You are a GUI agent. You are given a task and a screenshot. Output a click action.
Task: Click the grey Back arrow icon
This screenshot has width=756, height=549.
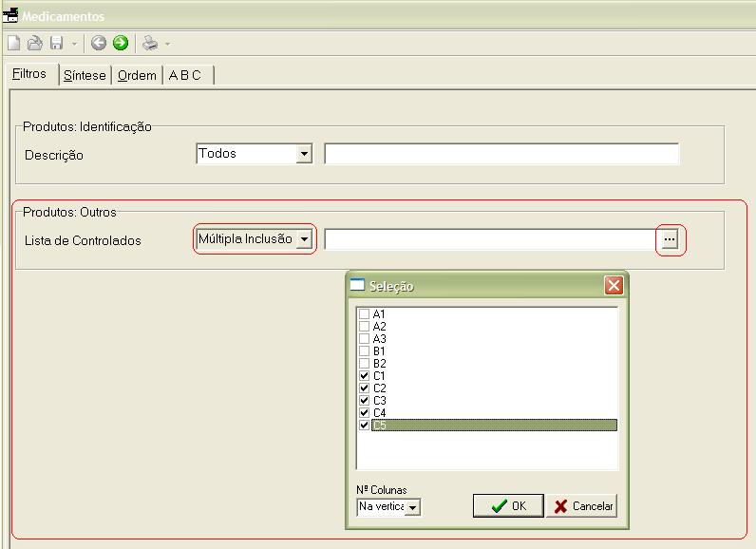pyautogui.click(x=99, y=43)
